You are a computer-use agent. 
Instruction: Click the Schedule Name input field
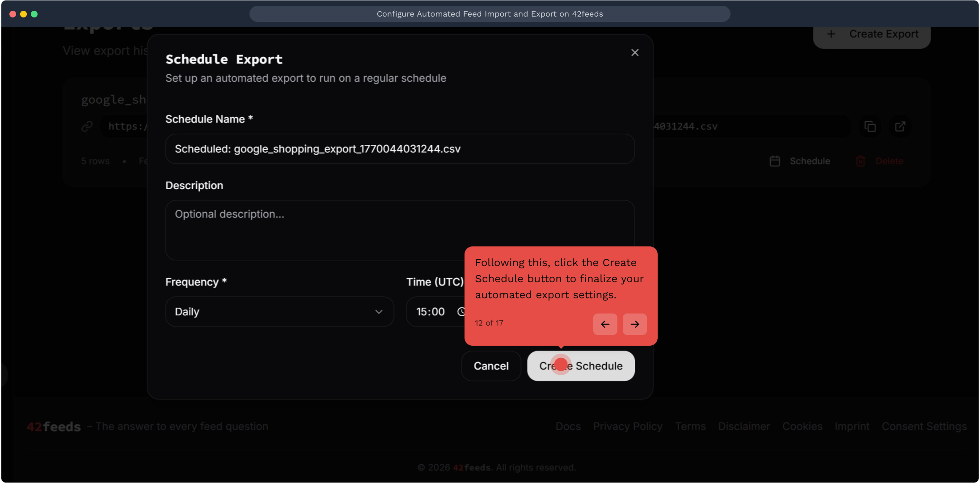point(400,149)
